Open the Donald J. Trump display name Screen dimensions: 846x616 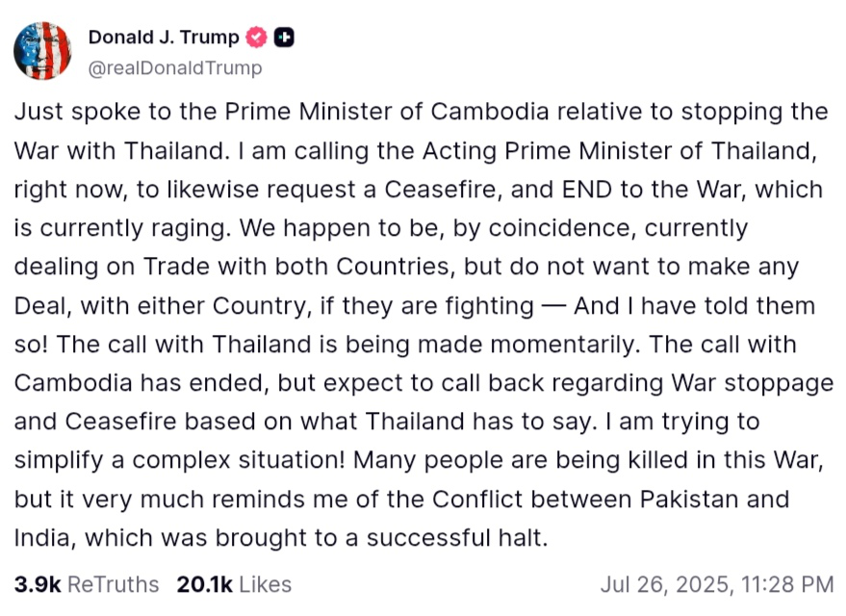coord(164,38)
